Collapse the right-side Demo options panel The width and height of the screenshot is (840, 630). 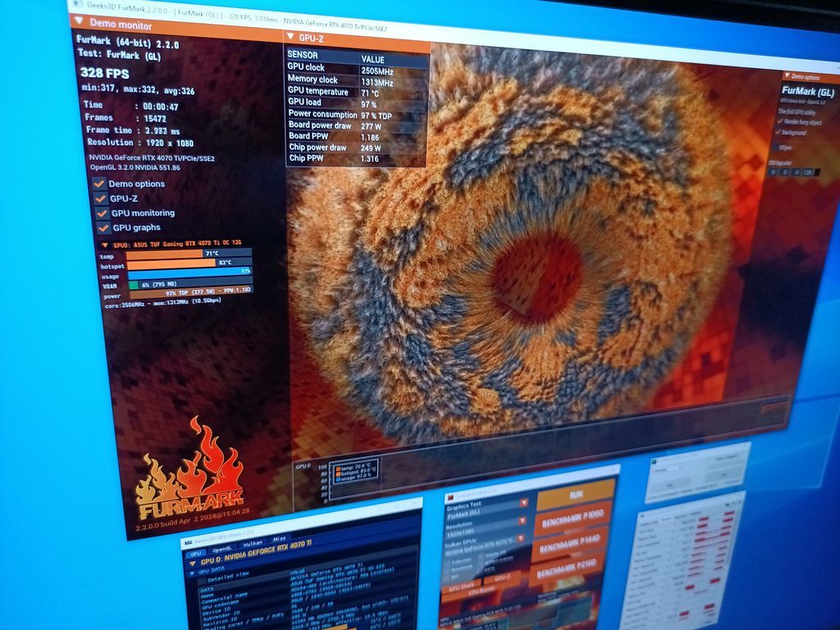coord(785,76)
